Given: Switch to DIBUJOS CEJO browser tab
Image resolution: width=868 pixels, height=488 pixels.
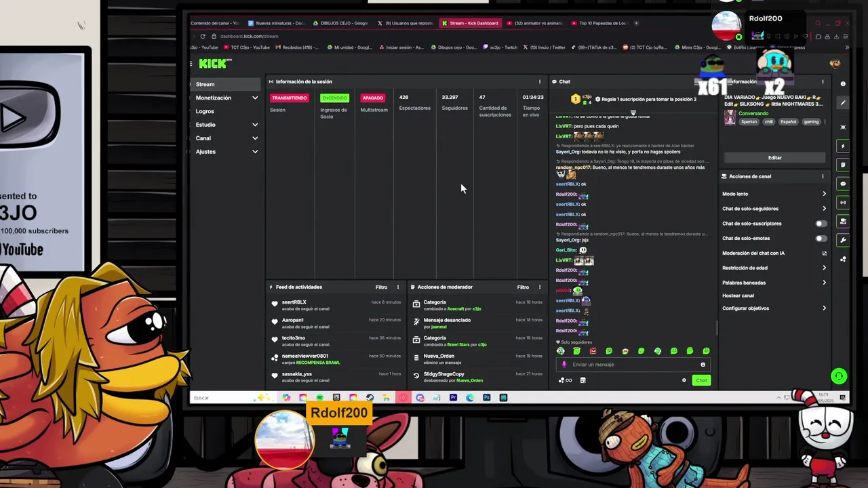Looking at the screenshot, I should coord(341,23).
